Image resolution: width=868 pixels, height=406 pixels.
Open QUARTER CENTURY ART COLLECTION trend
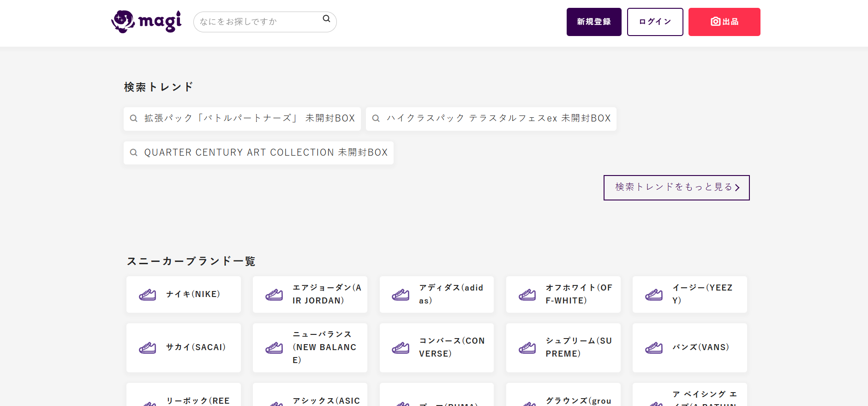(258, 153)
